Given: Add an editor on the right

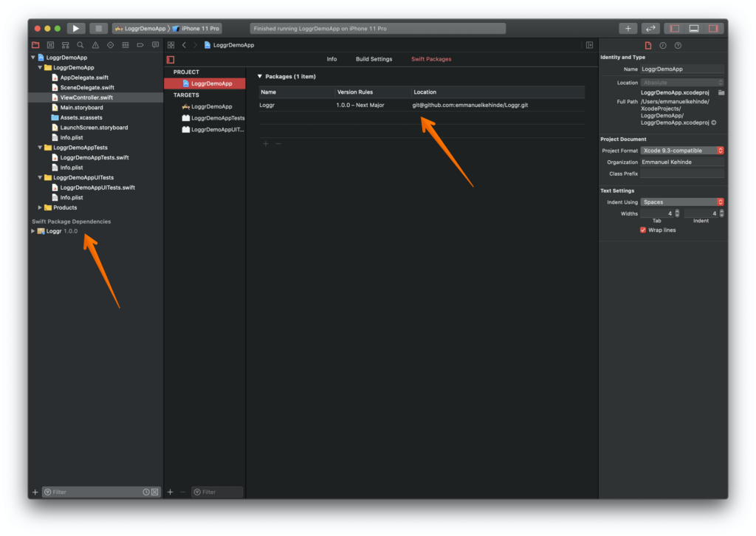Looking at the screenshot, I should tap(589, 45).
